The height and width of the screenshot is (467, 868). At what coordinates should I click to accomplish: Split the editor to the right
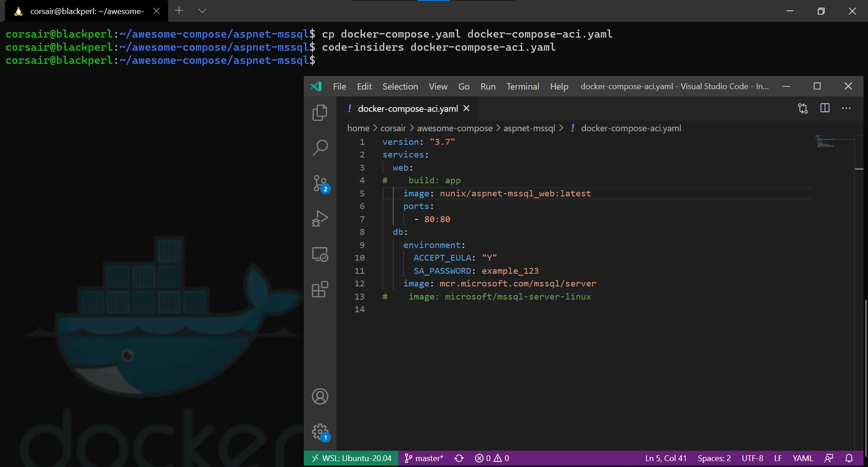(x=825, y=108)
